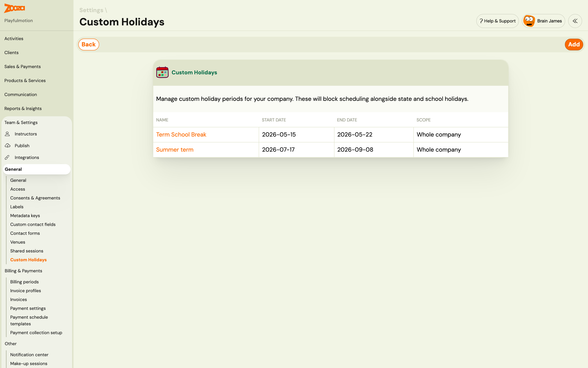Collapse the Team & Settings section
Screen dimensions: 588x368
[x=21, y=123]
